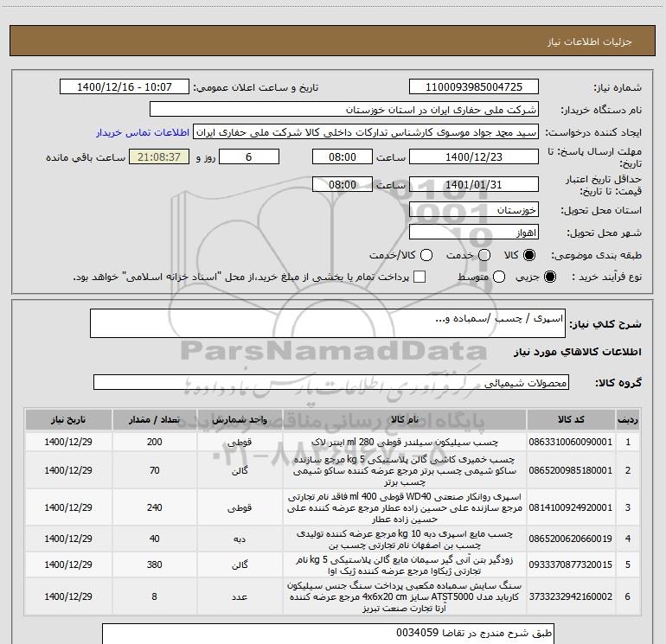Click the جزئیات اطلاعات نیاز page header

[590, 41]
